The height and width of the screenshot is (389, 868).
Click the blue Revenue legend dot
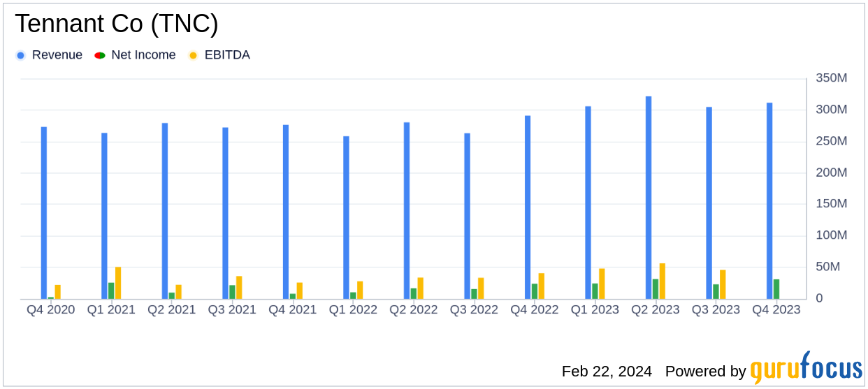point(20,55)
